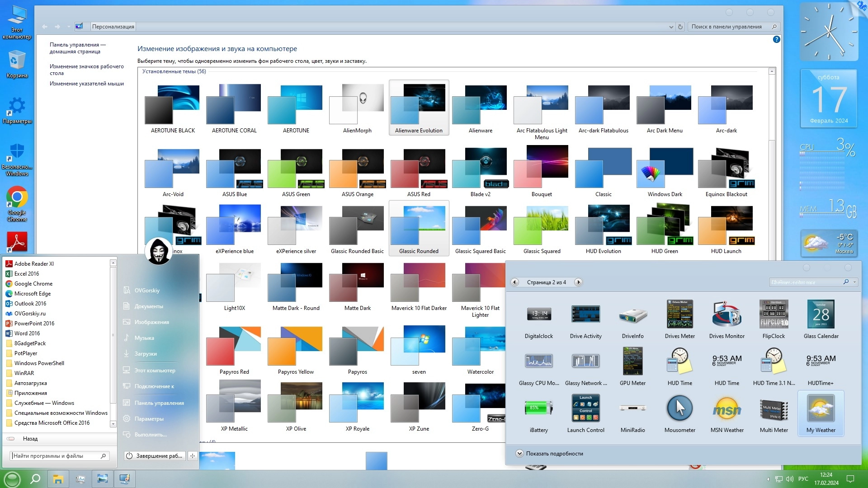Open the Mousometer gadget
Viewport: 868px width, 488px height.
tap(679, 409)
